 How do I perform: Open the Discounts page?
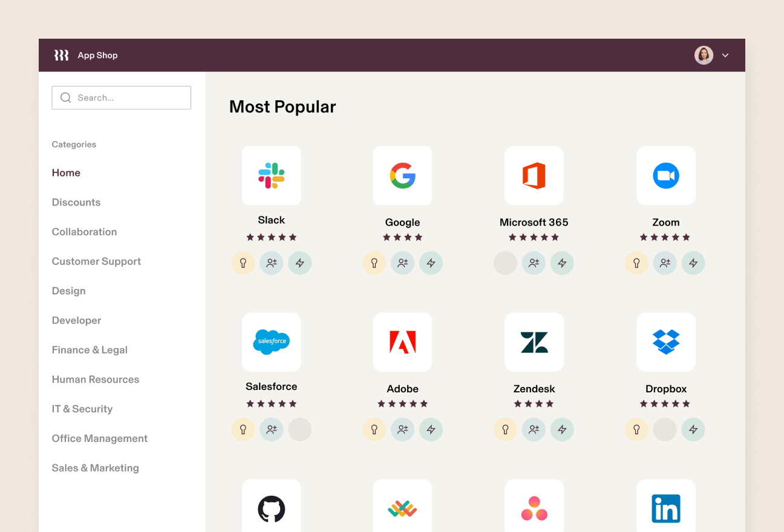click(x=76, y=202)
